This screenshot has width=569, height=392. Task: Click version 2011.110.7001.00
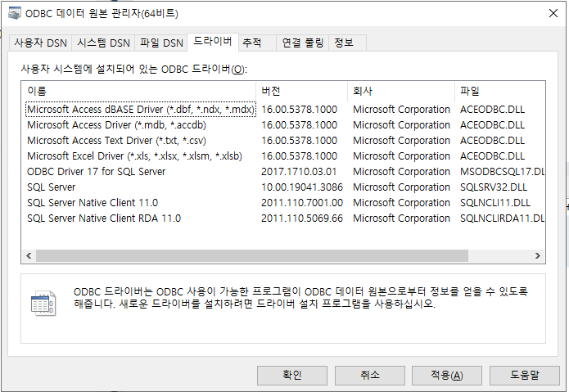[x=302, y=203]
